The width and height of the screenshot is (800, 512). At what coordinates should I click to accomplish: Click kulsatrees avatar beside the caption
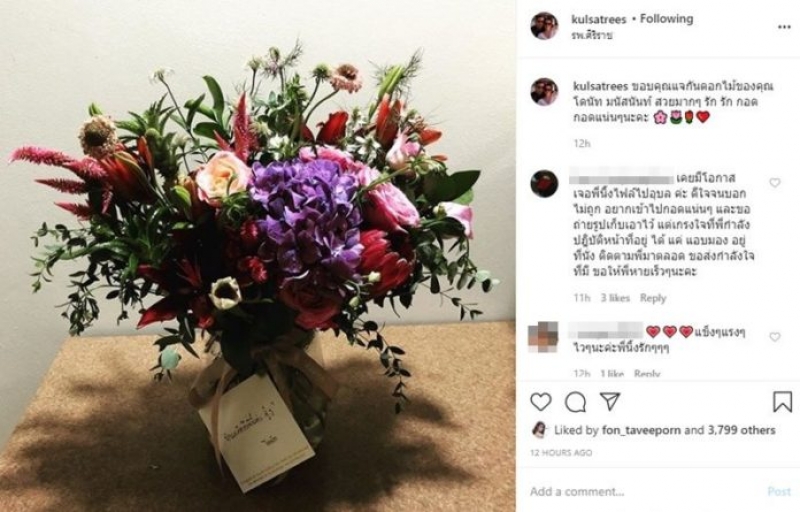point(544,92)
